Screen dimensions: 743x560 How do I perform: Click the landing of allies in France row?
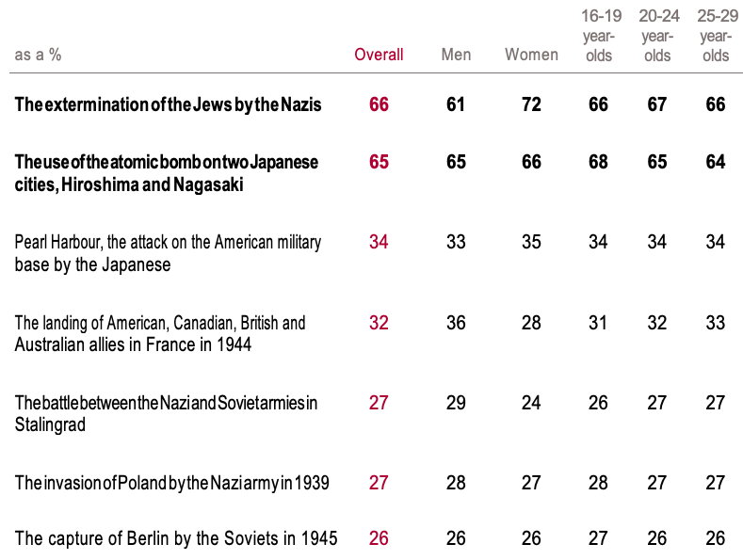(x=160, y=334)
